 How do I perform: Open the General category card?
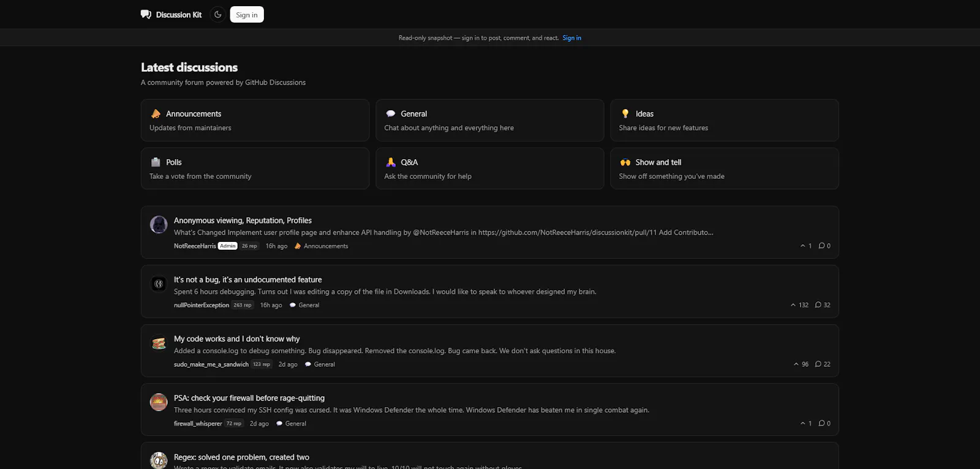pos(489,121)
